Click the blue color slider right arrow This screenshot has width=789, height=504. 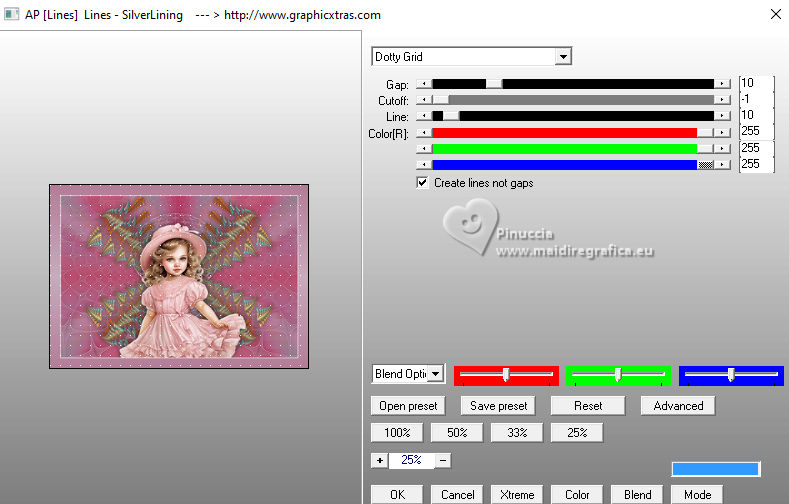(722, 165)
